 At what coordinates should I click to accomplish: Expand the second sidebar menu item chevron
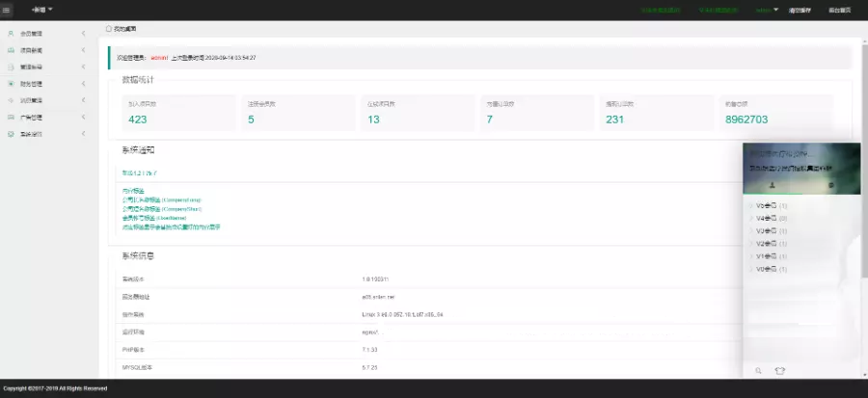click(x=84, y=50)
